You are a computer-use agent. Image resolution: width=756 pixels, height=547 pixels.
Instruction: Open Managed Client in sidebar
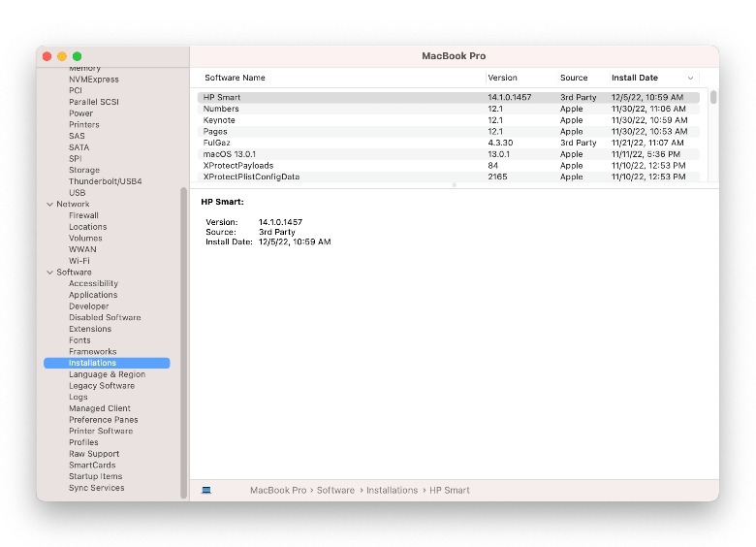tap(99, 408)
